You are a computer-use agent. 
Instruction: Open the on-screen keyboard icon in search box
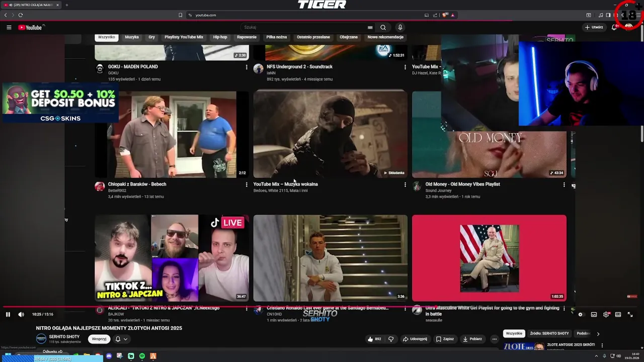tap(370, 27)
